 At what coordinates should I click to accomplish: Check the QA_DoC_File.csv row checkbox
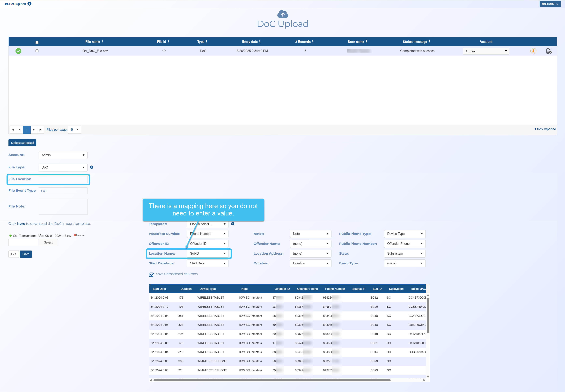click(x=37, y=51)
